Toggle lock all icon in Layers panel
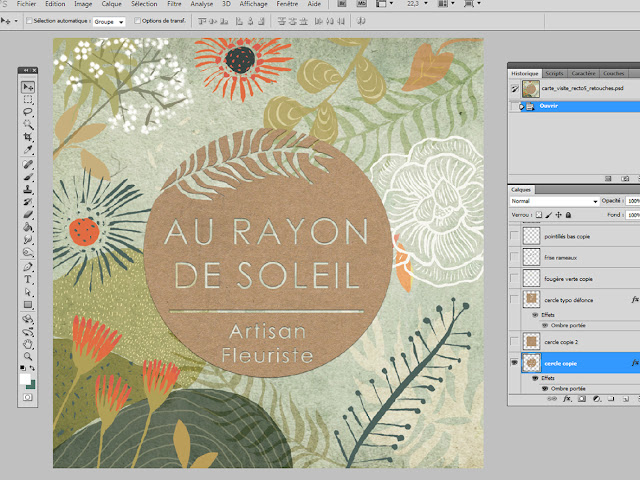Screen dimensions: 640x480 pos(568,215)
